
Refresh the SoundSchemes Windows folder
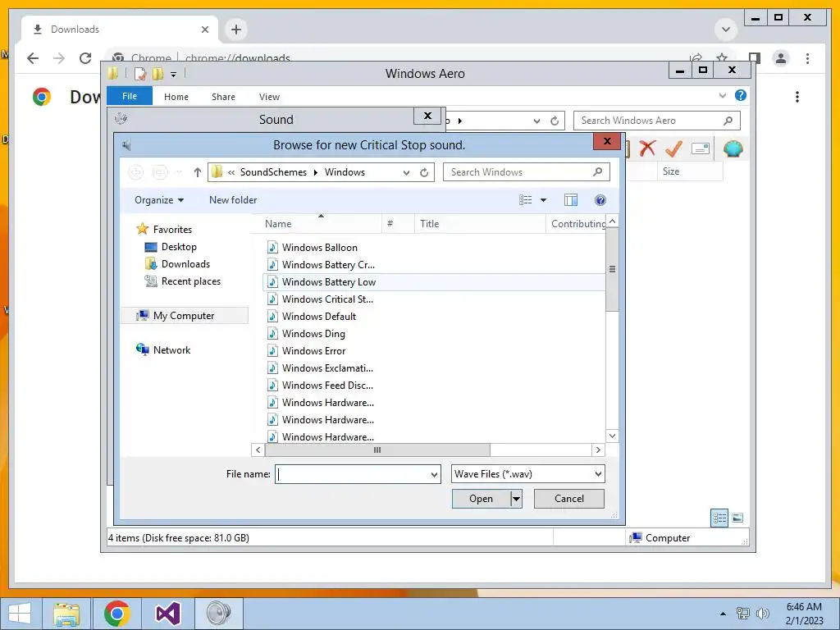point(424,172)
